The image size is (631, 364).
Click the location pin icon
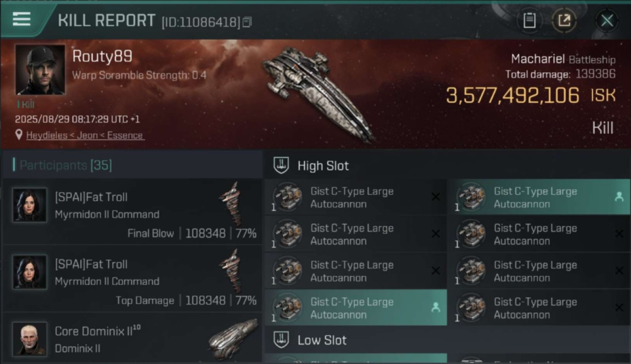pos(19,135)
